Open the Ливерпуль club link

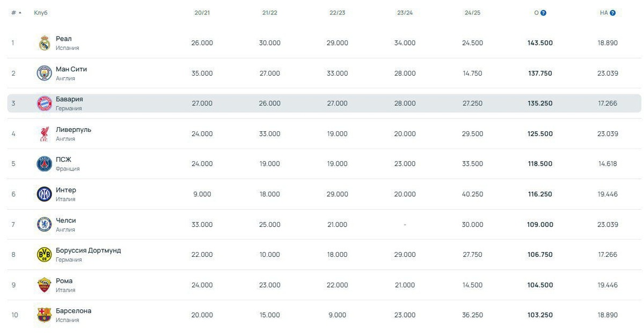pos(74,130)
